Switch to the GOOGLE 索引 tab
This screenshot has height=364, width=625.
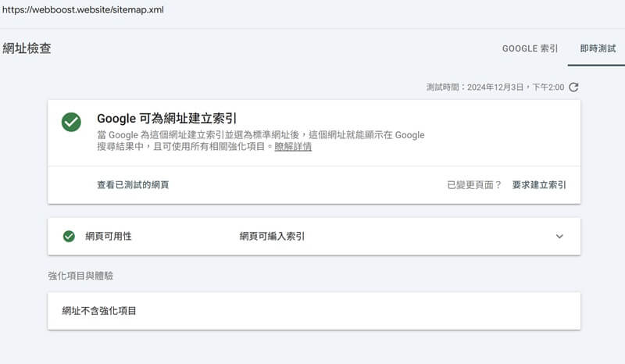530,48
